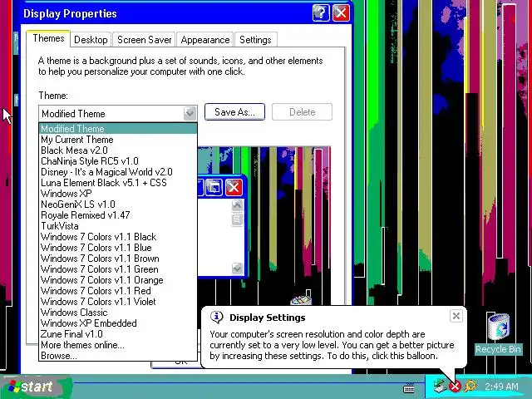532x399 pixels.
Task: Open the Desktop tab
Action: coord(91,40)
